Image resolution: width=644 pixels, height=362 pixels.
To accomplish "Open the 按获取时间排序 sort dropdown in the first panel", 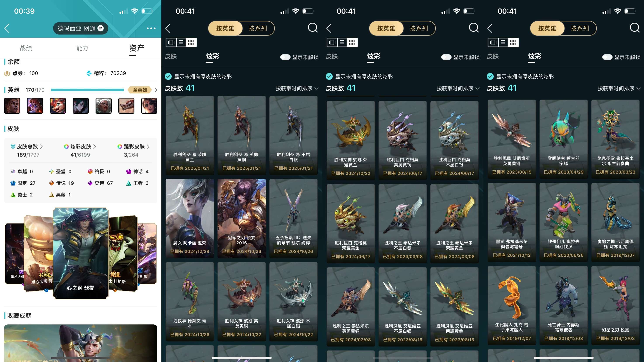I will 297,88.
